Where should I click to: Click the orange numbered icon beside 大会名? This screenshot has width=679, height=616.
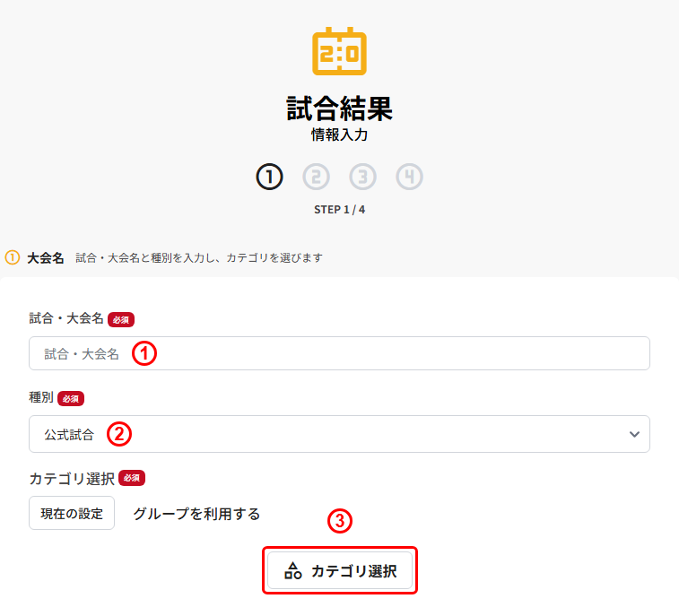point(13,257)
